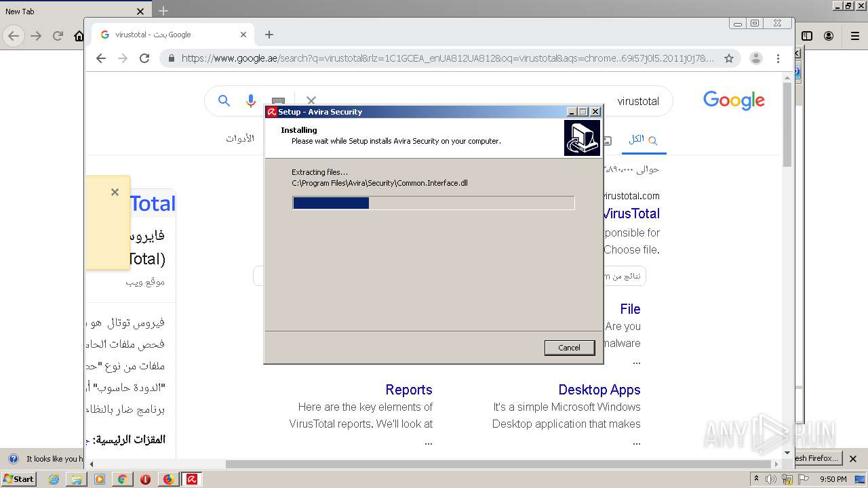The height and width of the screenshot is (488, 868).
Task: Click the virustotal text in the search box
Action: [x=638, y=102]
